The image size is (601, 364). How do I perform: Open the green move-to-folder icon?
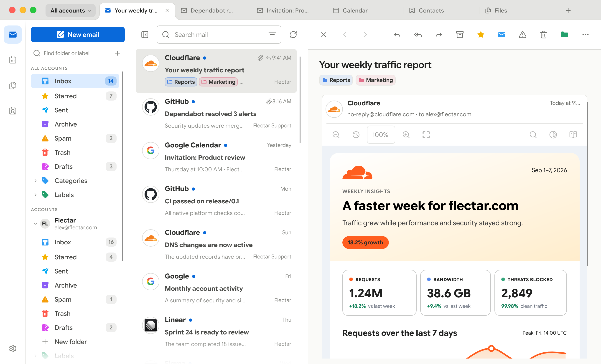point(564,35)
